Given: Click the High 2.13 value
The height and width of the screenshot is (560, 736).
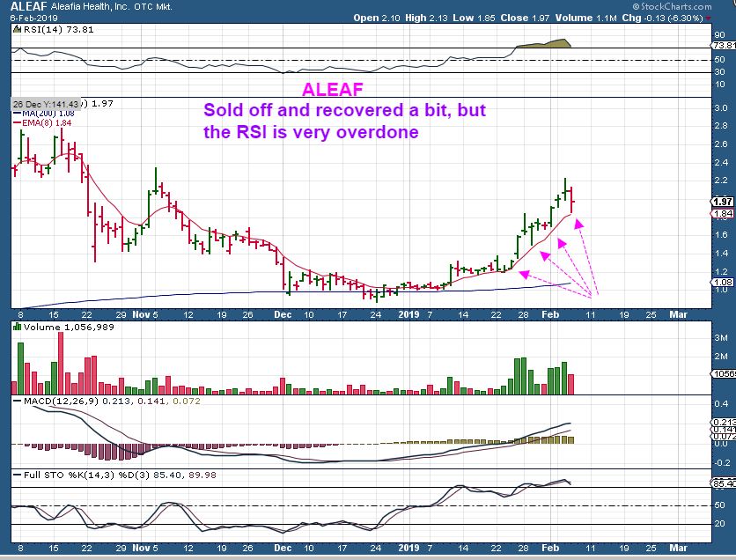Looking at the screenshot, I should (x=427, y=18).
